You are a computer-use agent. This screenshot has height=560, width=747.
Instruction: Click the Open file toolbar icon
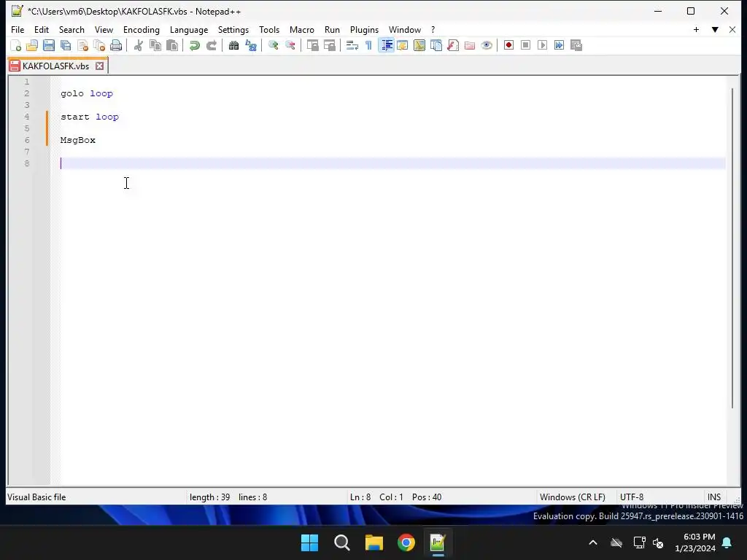[x=32, y=45]
